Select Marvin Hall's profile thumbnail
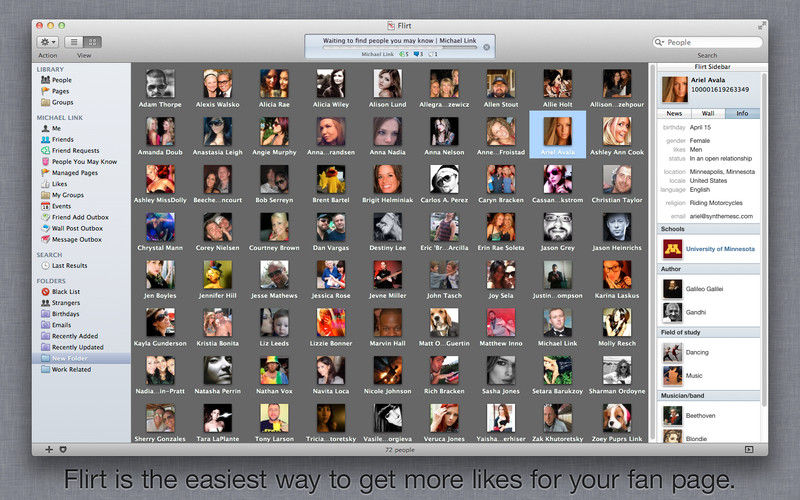 tap(387, 323)
